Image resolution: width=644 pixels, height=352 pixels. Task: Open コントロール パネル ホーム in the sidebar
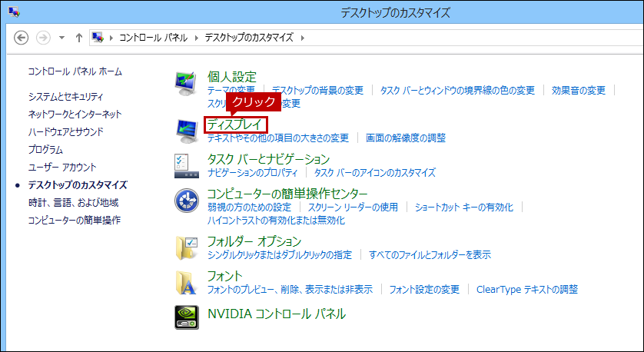click(x=75, y=71)
